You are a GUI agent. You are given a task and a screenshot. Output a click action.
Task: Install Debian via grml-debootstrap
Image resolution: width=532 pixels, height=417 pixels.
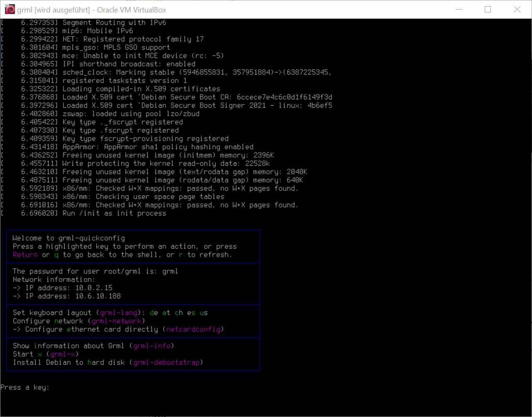point(167,362)
